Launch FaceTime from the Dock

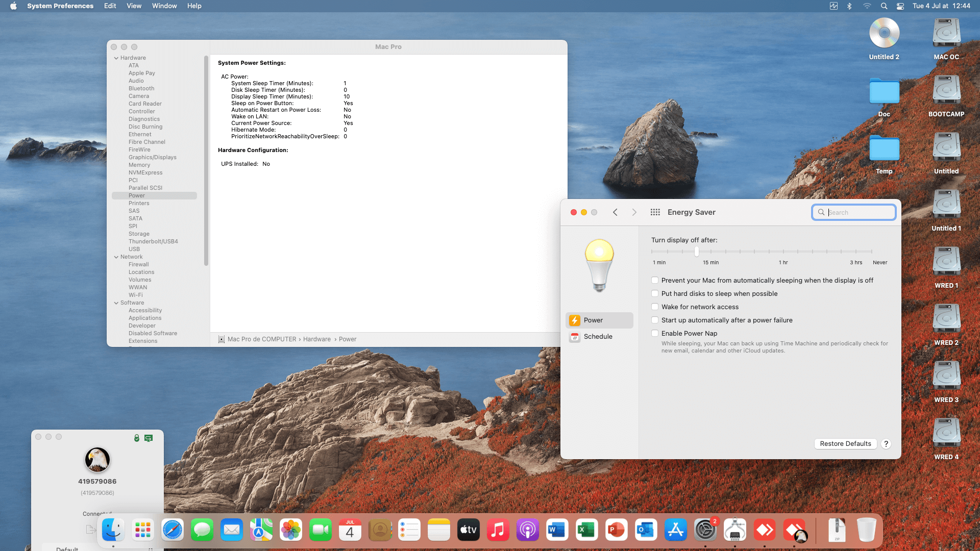(321, 530)
